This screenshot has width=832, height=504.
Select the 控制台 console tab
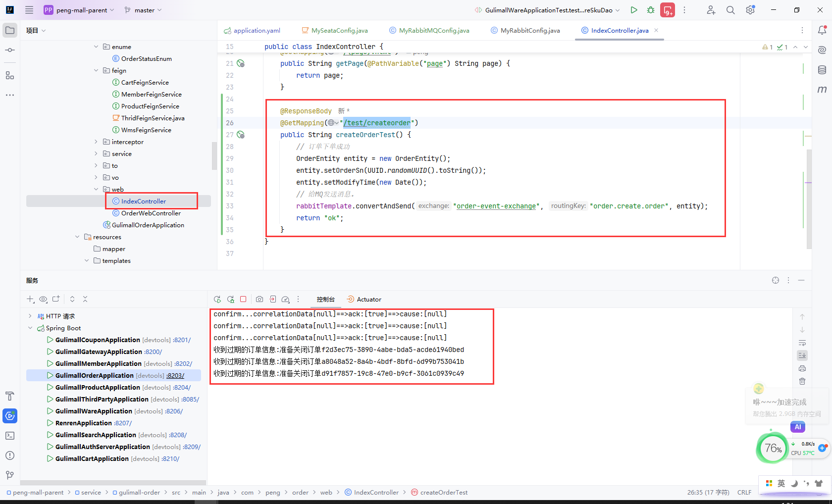325,299
